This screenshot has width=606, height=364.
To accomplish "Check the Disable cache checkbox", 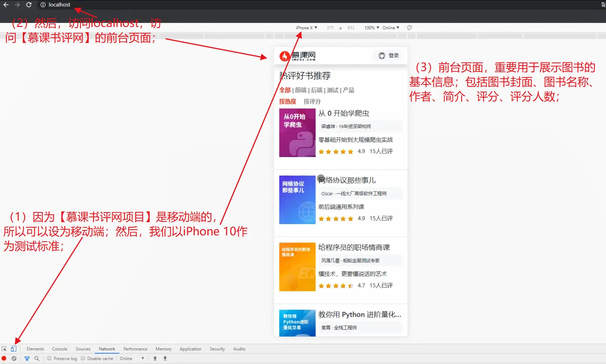I will point(83,358).
